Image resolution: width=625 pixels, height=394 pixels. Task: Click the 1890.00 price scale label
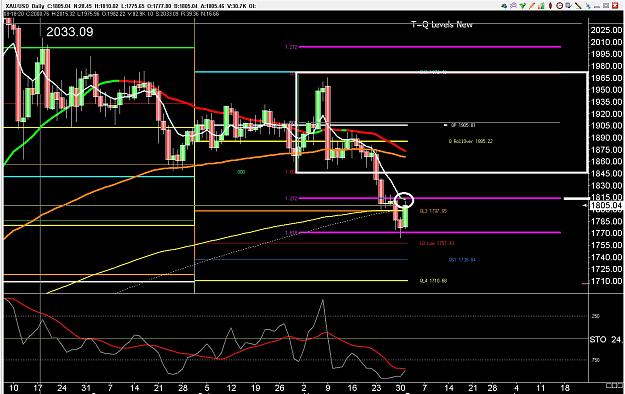point(607,138)
